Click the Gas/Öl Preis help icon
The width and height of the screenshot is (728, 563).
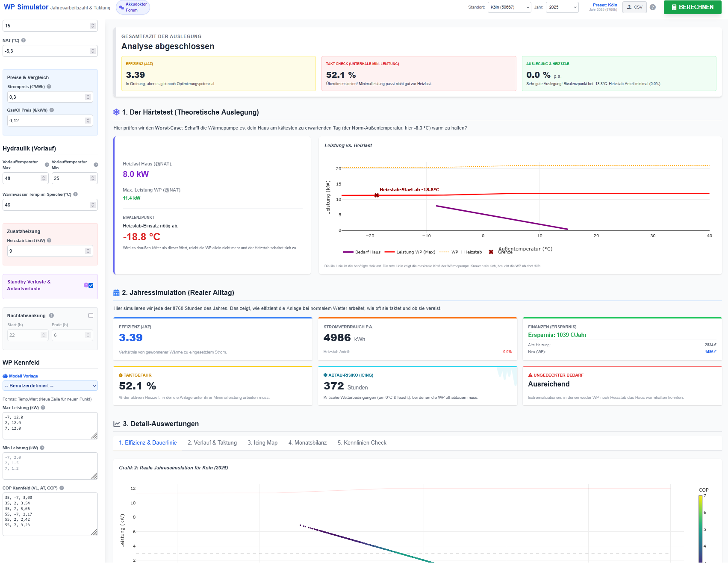[x=52, y=110]
